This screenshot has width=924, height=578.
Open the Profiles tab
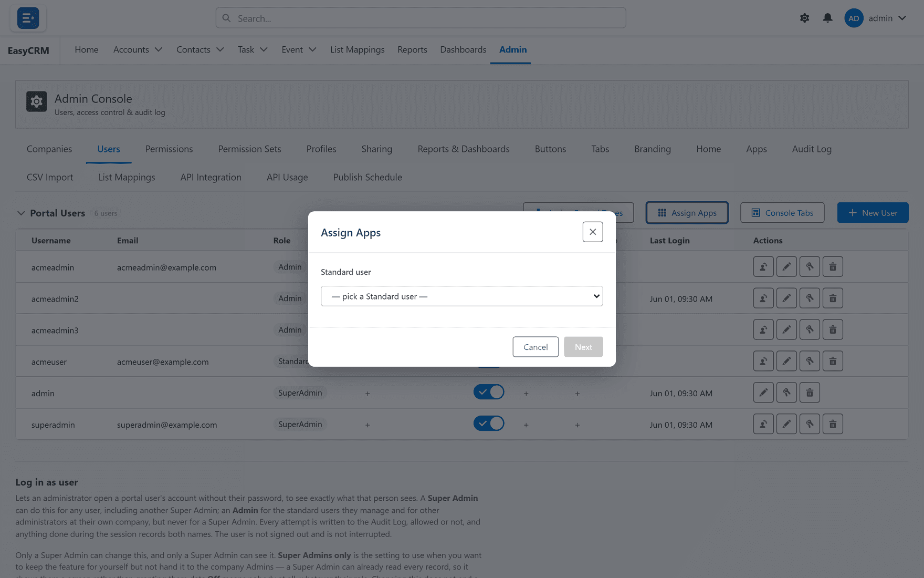pos(321,149)
